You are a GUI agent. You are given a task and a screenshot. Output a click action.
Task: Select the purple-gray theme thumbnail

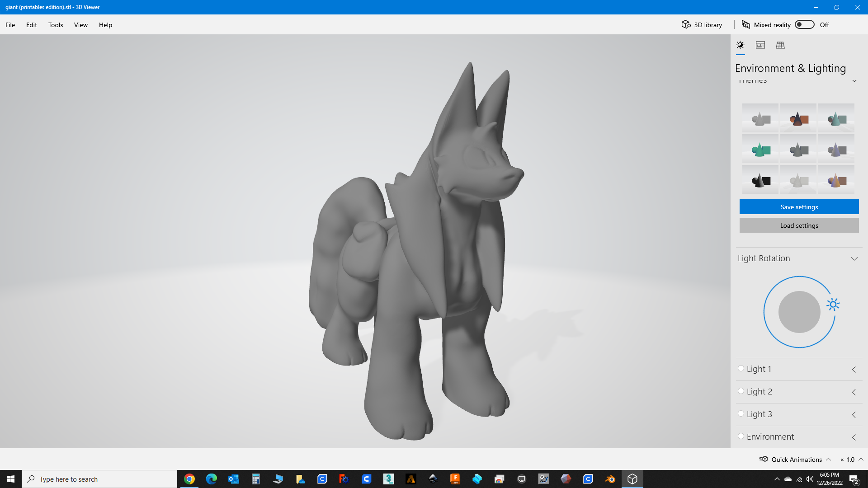point(836,149)
